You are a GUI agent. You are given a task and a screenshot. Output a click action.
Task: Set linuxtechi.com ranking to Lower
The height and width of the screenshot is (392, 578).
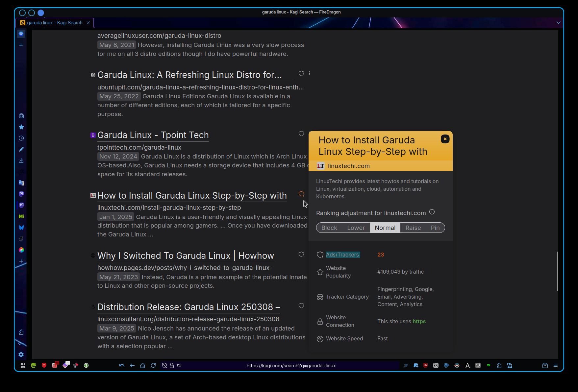pyautogui.click(x=356, y=228)
